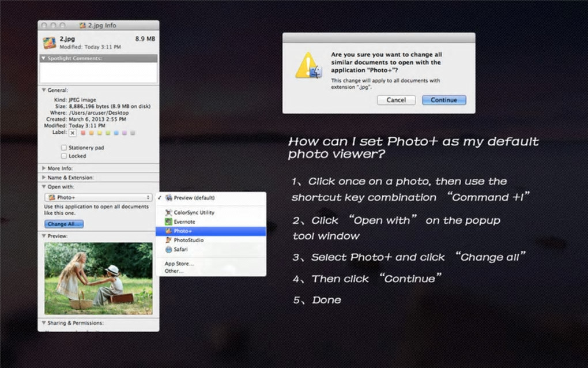
Task: Apply the orange label color
Action: (92, 133)
